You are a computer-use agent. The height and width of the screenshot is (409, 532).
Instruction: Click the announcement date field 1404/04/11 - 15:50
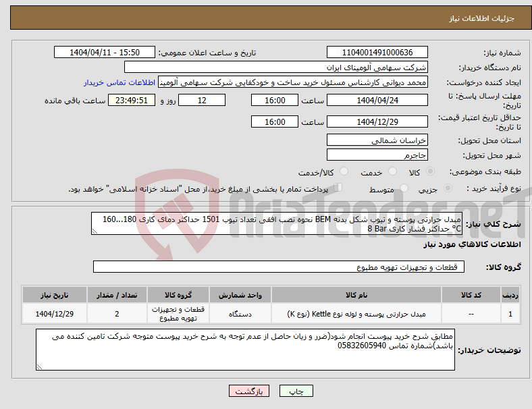tap(105, 53)
